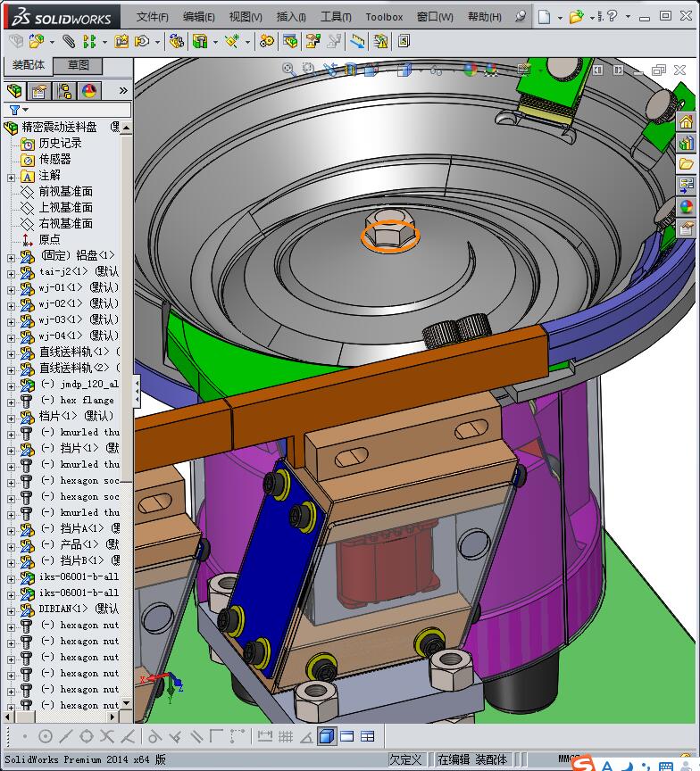Screen dimensions: 700x771
Task: Open the 编辑(E) menu
Action: 199,17
